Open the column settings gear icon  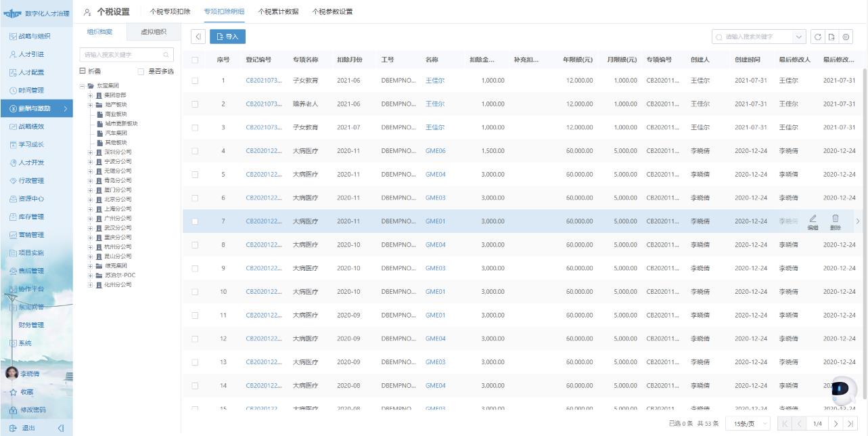(846, 37)
